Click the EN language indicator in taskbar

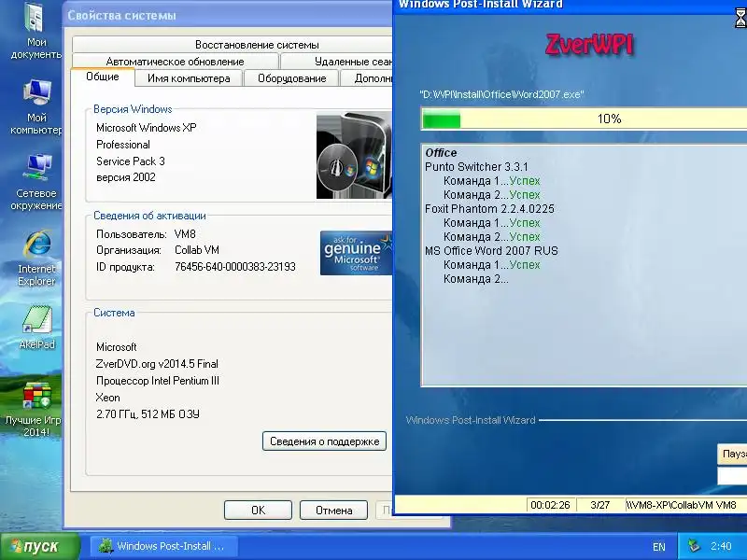click(659, 547)
